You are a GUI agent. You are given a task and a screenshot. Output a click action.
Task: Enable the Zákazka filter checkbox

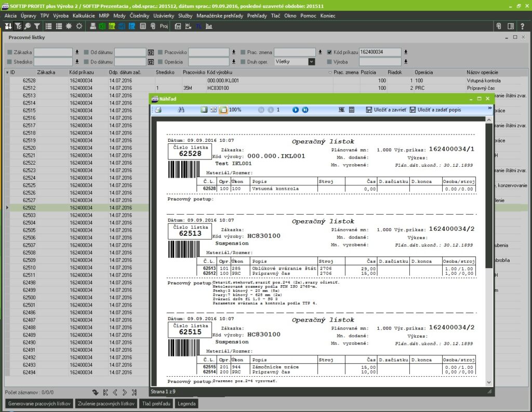click(x=10, y=52)
